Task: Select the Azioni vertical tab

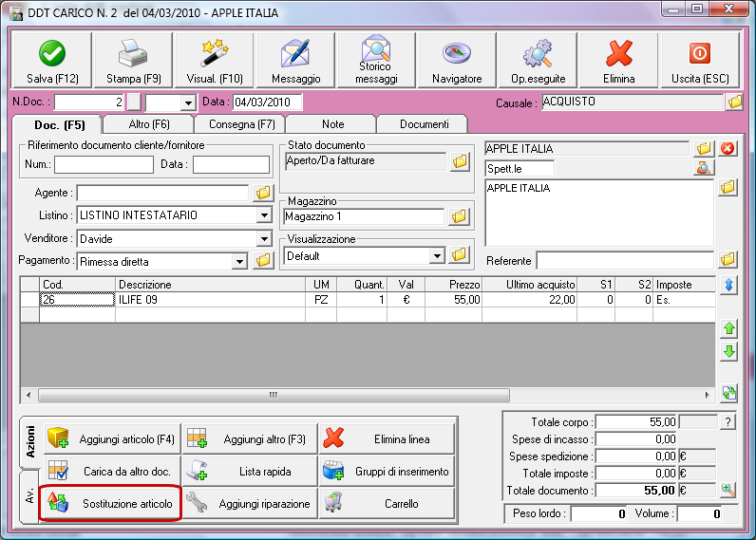Action: [30, 441]
